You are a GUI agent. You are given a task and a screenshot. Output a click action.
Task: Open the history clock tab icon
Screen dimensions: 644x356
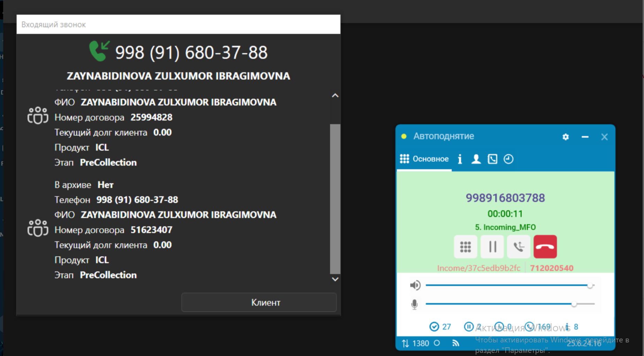point(509,159)
